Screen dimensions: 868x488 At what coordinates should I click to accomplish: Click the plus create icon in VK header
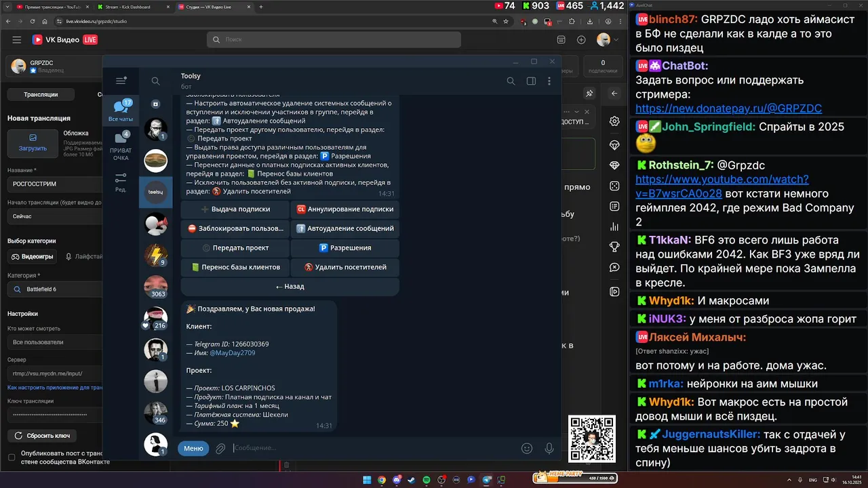581,40
